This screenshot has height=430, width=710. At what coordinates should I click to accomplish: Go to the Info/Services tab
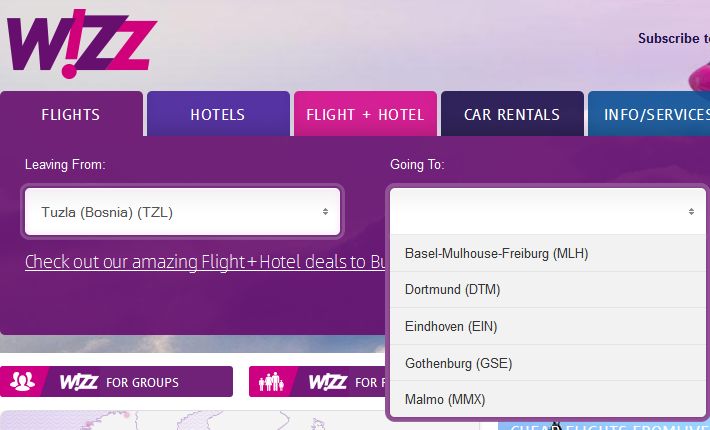coord(649,114)
